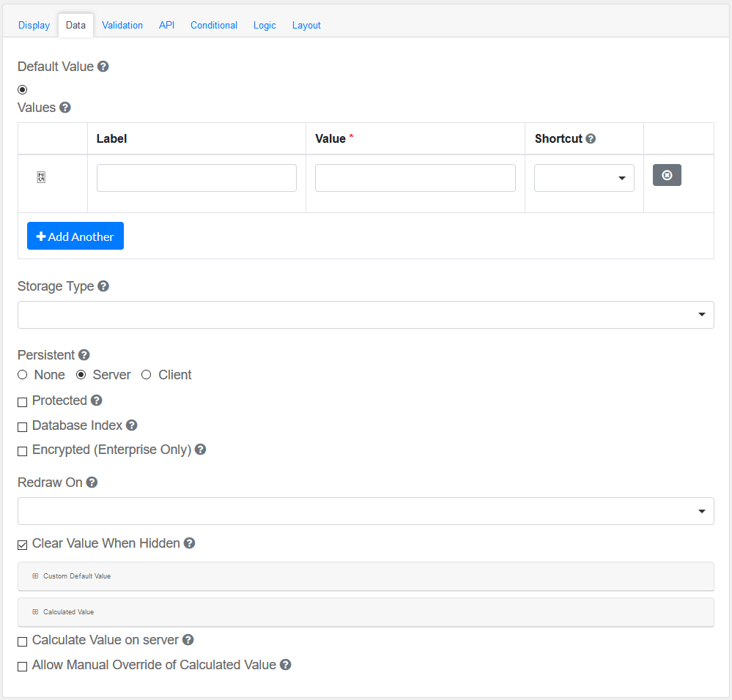Click the Add Another button
This screenshot has height=700, width=732.
click(x=75, y=237)
